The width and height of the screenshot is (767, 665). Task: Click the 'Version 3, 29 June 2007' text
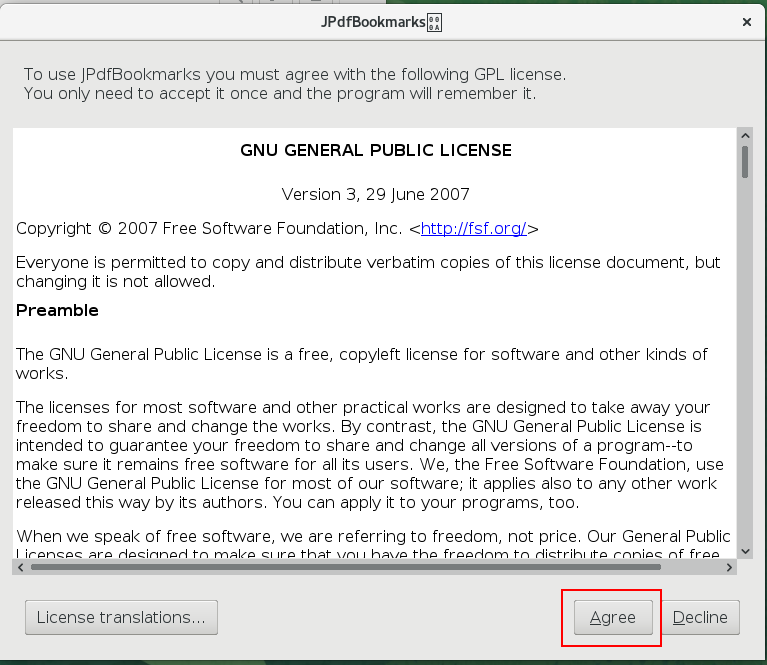pyautogui.click(x=376, y=194)
